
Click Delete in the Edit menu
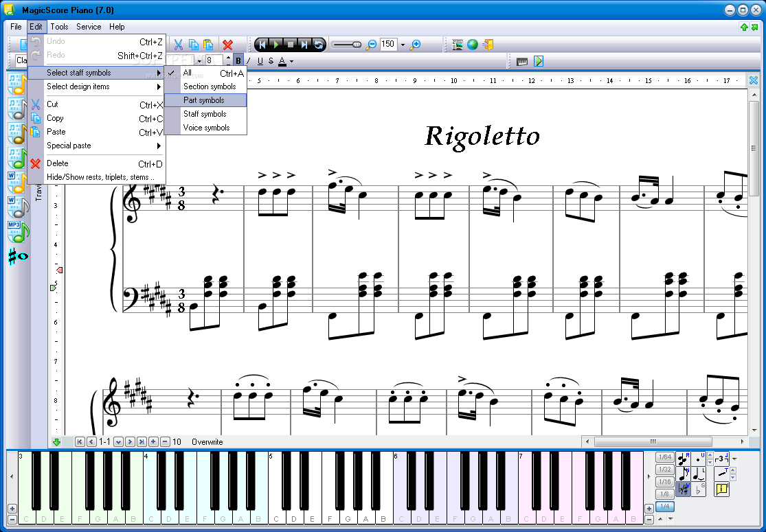point(97,163)
